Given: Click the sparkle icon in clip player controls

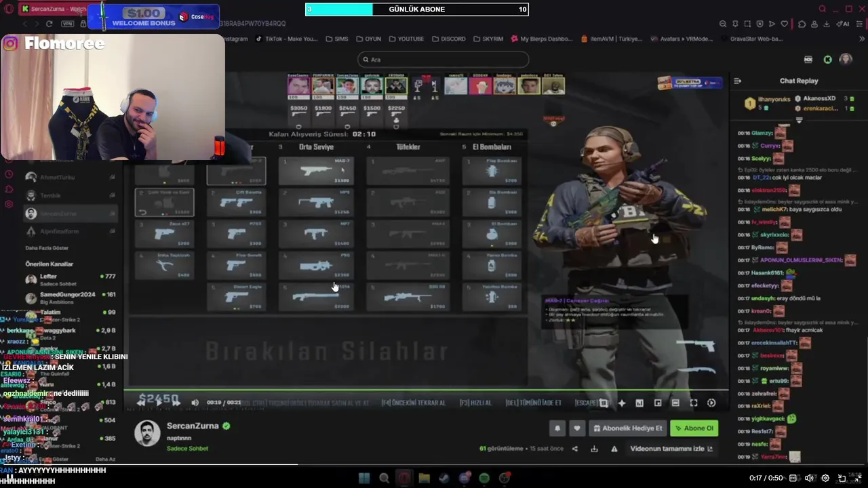Looking at the screenshot, I should click(x=622, y=403).
